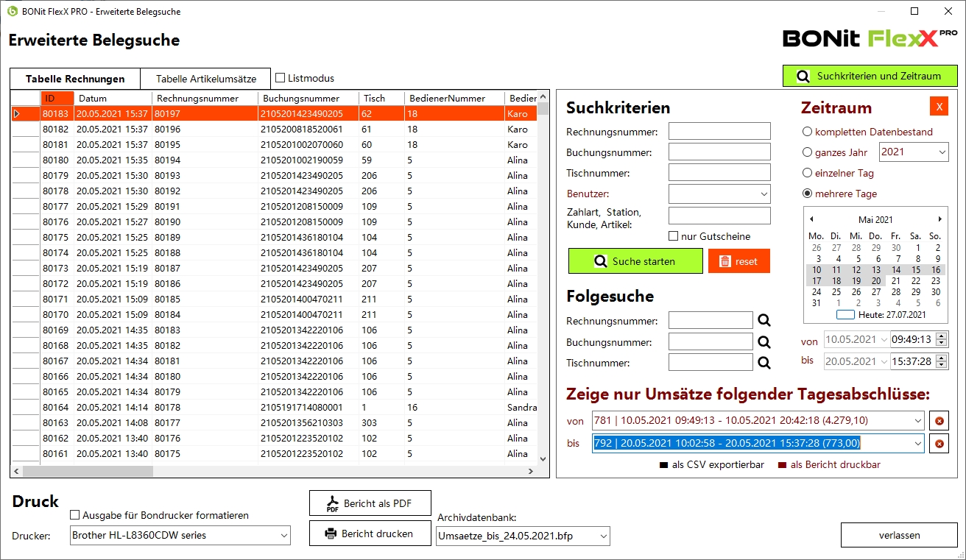The image size is (966, 560).
Task: Click the Tischnummer search input field
Action: tap(719, 172)
